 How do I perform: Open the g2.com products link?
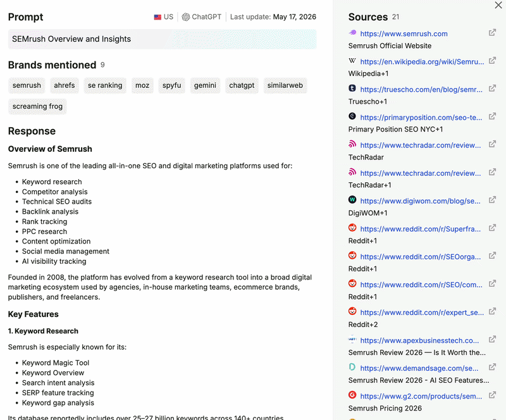pos(421,396)
